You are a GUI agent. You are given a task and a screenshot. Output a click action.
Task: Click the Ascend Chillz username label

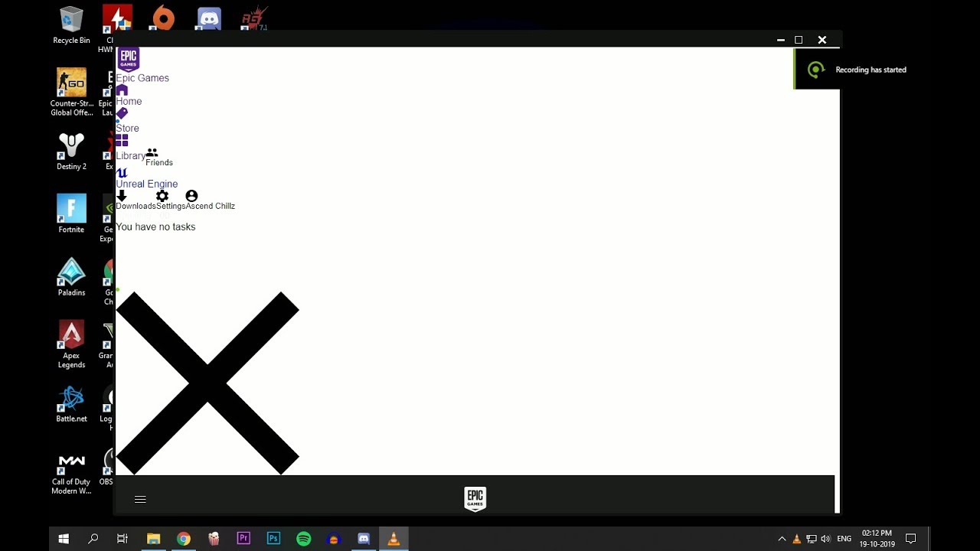click(211, 206)
